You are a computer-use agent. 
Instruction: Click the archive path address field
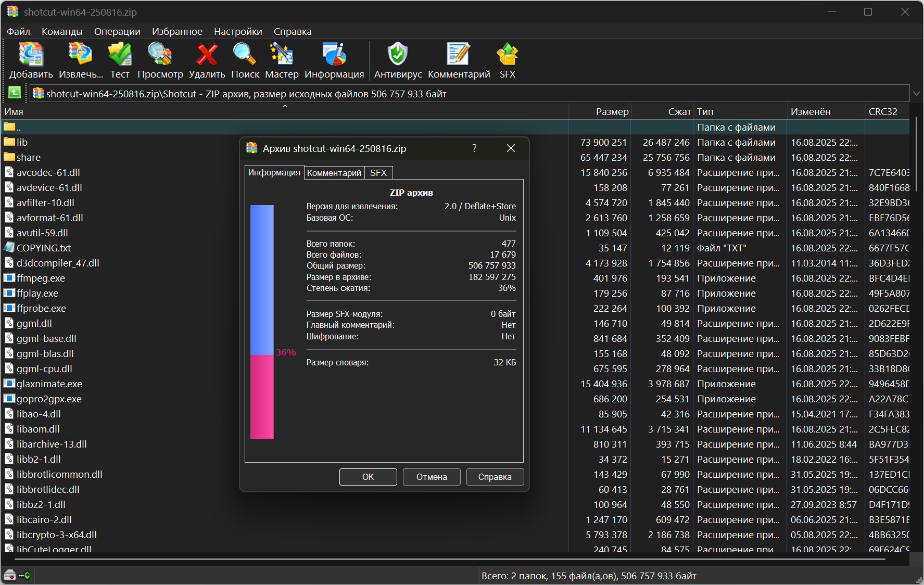click(470, 94)
